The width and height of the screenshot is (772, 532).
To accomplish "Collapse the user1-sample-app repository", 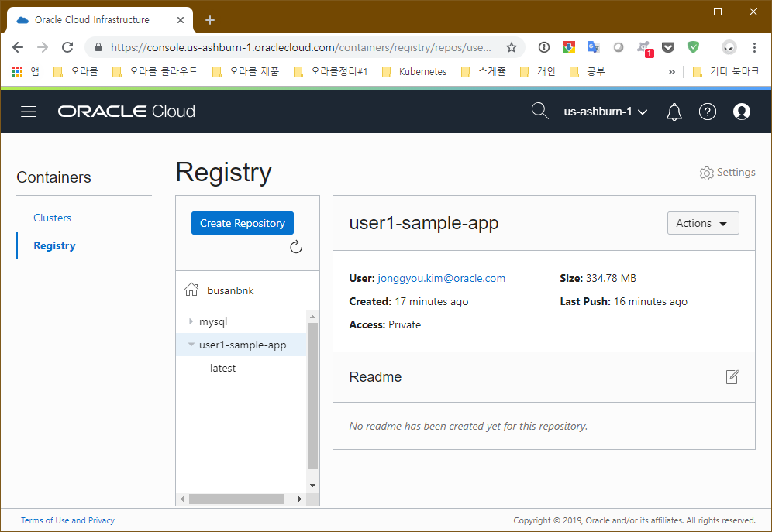I will [191, 345].
